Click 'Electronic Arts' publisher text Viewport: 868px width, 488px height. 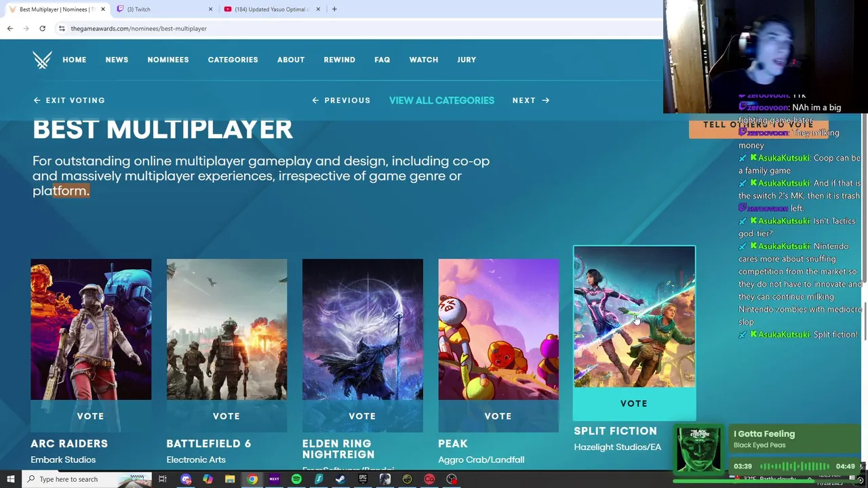pyautogui.click(x=196, y=460)
